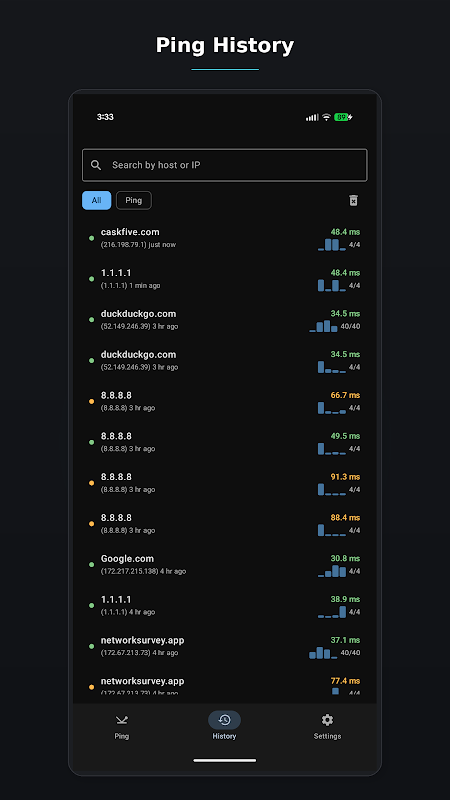This screenshot has height=800, width=450.
Task: Toggle the Ping filter chip
Action: pos(134,201)
